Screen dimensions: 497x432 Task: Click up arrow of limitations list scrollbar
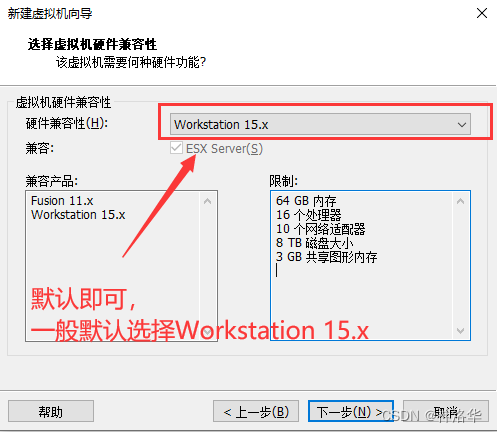point(461,201)
